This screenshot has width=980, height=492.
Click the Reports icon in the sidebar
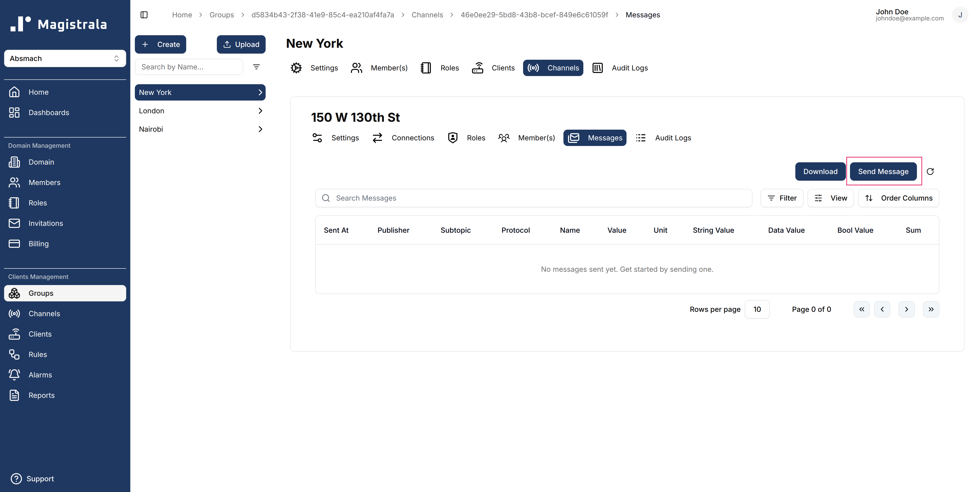click(x=14, y=395)
